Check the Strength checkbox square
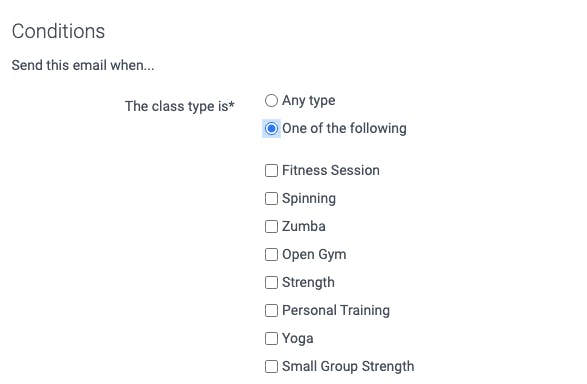Viewport: 587px width, 384px height. tap(271, 282)
